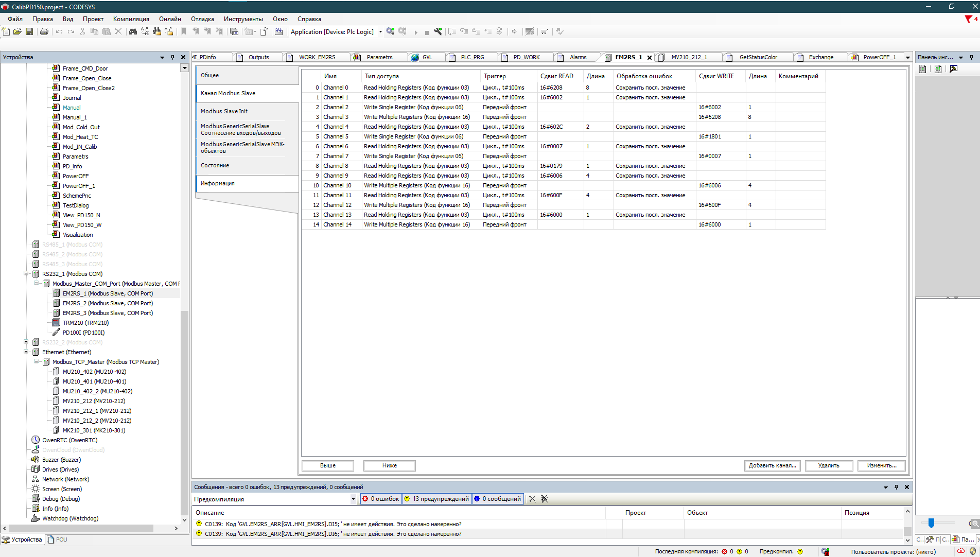Click the red notification flag icon
The width and height of the screenshot is (980, 557).
[x=968, y=19]
